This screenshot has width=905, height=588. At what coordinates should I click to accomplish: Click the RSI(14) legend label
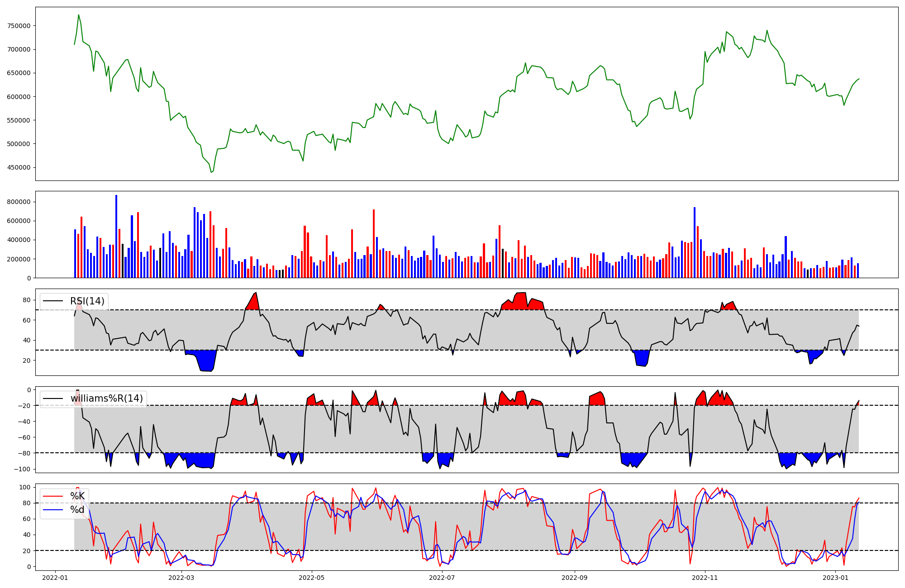coord(87,301)
